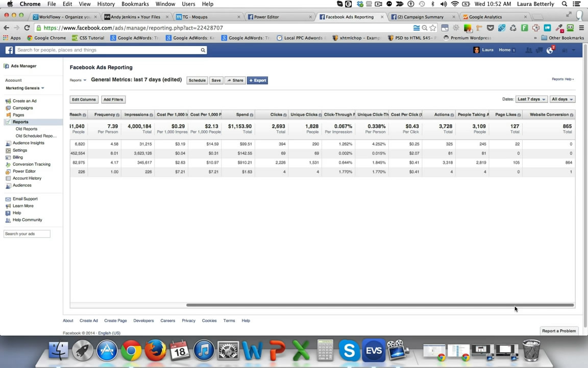
Task: Click the Audiences sidebar icon
Action: point(8,186)
